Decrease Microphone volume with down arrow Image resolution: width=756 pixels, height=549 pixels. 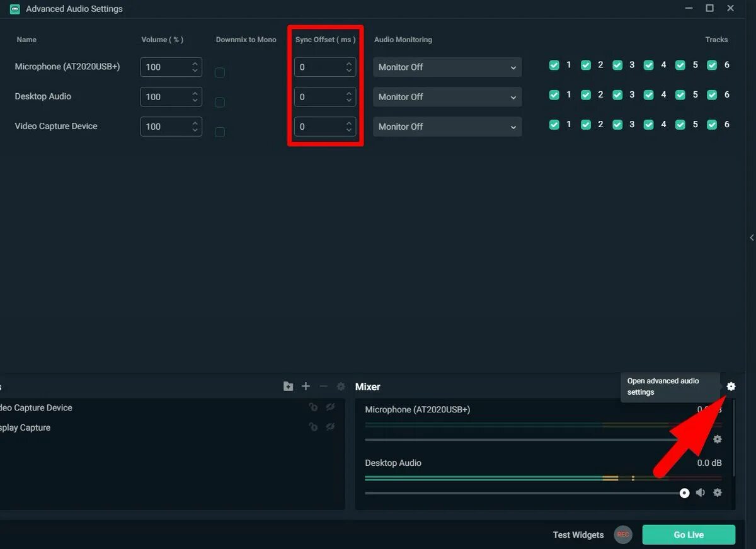(x=195, y=71)
